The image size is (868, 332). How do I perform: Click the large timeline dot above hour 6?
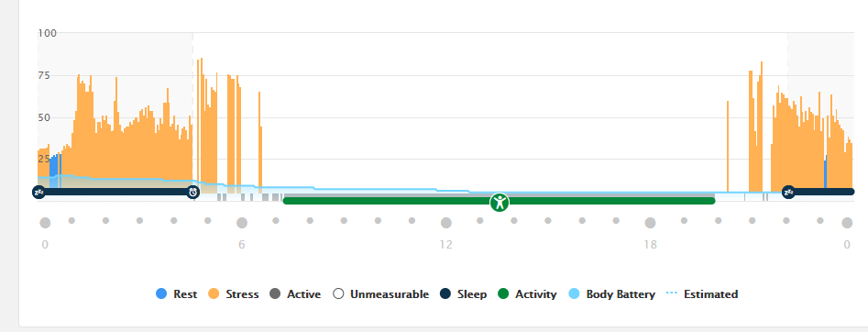tap(242, 223)
